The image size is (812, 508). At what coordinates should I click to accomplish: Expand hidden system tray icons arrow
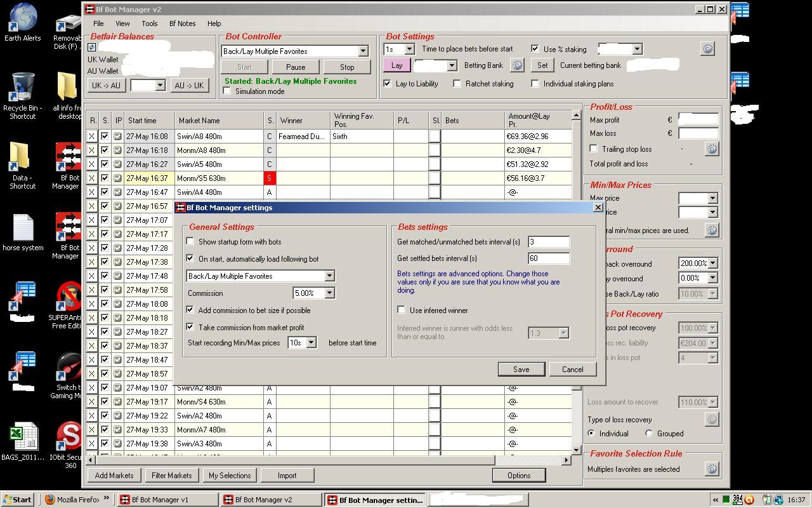pyautogui.click(x=716, y=500)
